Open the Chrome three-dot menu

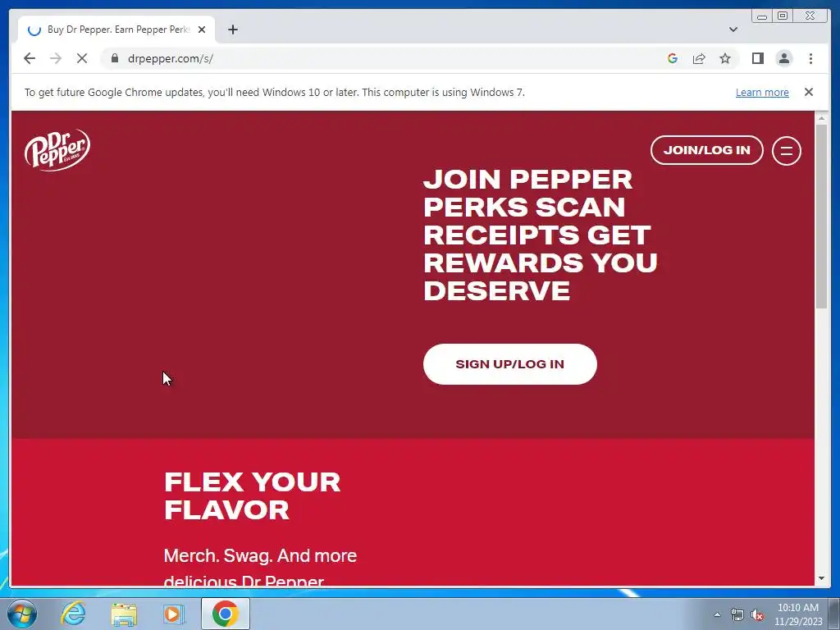click(x=810, y=58)
